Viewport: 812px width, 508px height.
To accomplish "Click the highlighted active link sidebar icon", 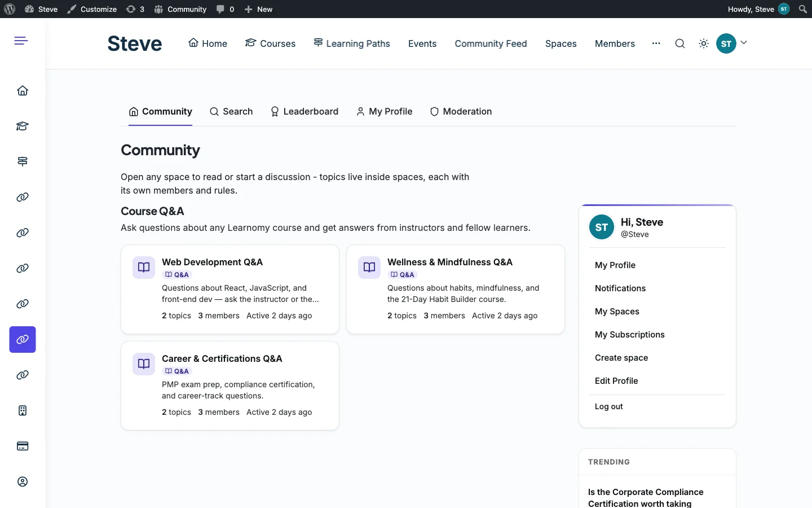I will pos(23,339).
